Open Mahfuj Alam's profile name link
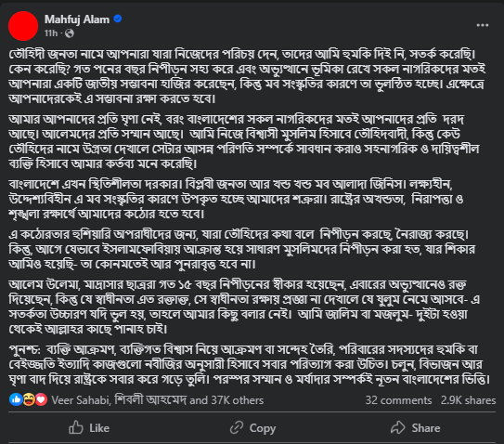 [x=77, y=20]
